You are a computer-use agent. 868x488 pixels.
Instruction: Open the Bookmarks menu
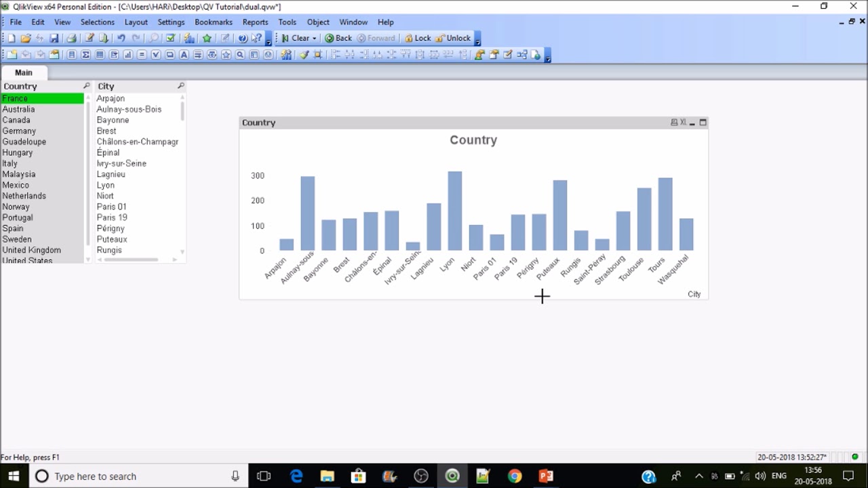[x=214, y=22]
